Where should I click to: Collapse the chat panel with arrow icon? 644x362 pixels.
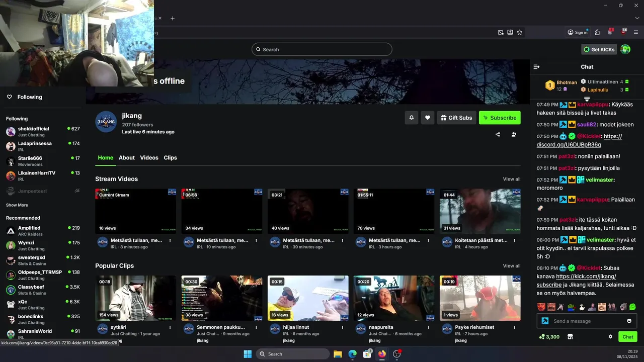pos(536,67)
